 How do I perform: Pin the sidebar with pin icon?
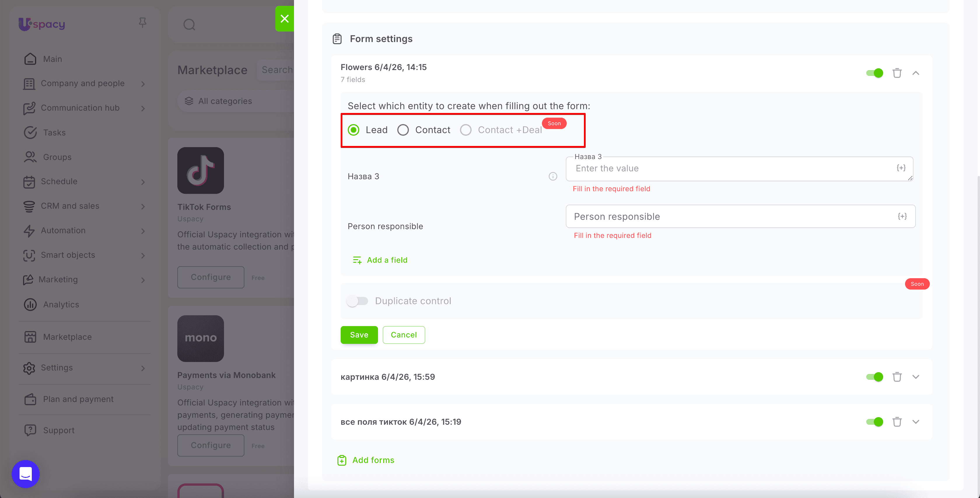143,23
